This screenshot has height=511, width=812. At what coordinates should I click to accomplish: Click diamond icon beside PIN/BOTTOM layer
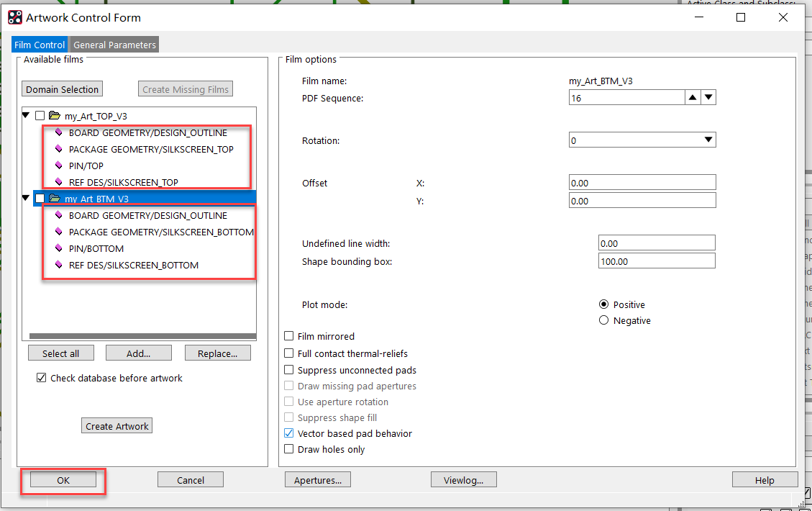[59, 248]
